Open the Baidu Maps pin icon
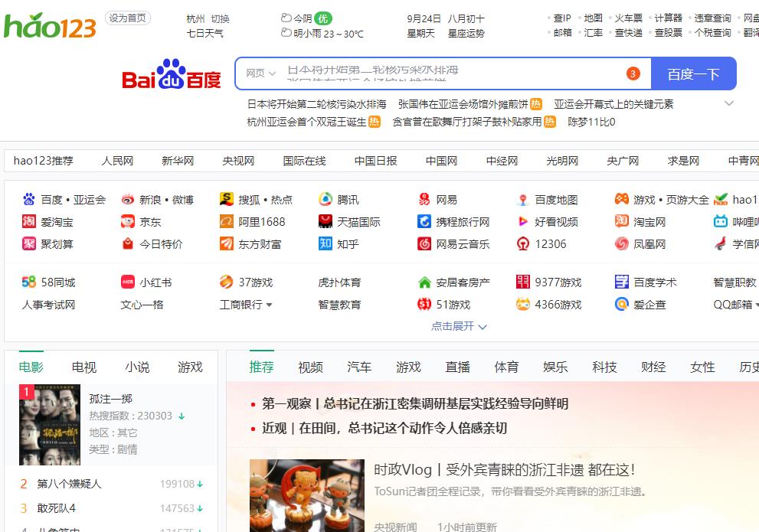 pyautogui.click(x=523, y=199)
